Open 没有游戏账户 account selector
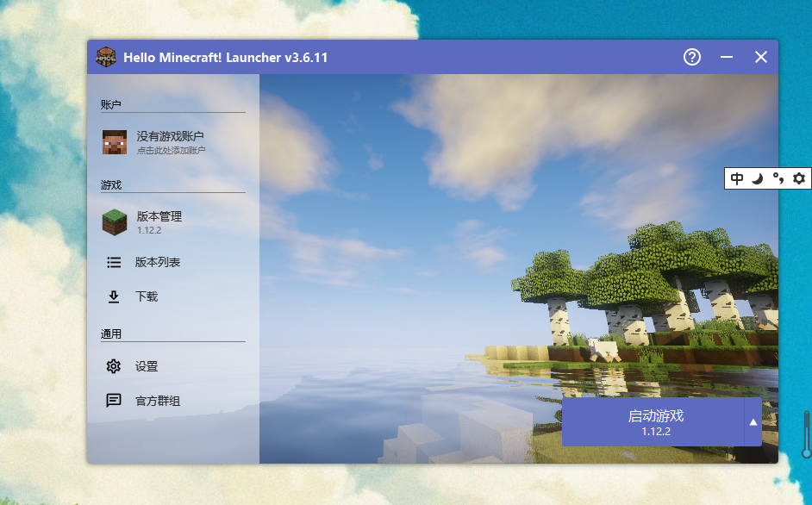Image resolution: width=812 pixels, height=505 pixels. [x=171, y=142]
